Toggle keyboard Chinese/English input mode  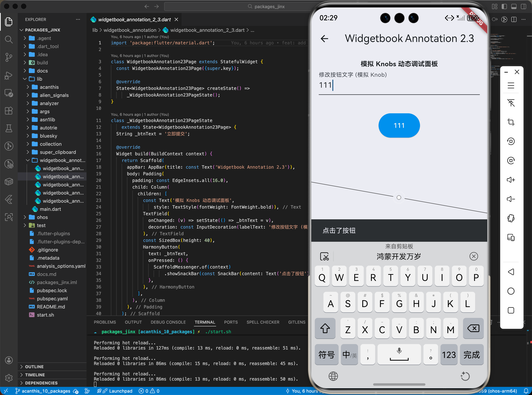[349, 355]
